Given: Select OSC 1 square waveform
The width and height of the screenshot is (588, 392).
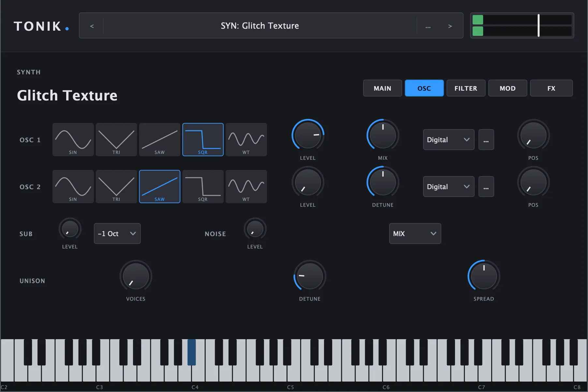Looking at the screenshot, I should pos(203,140).
